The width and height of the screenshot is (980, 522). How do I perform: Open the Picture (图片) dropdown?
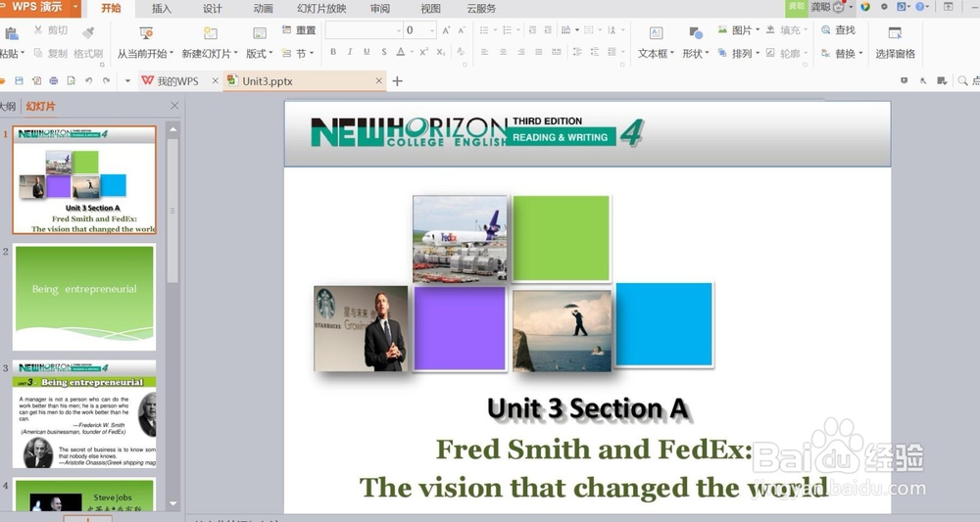738,30
